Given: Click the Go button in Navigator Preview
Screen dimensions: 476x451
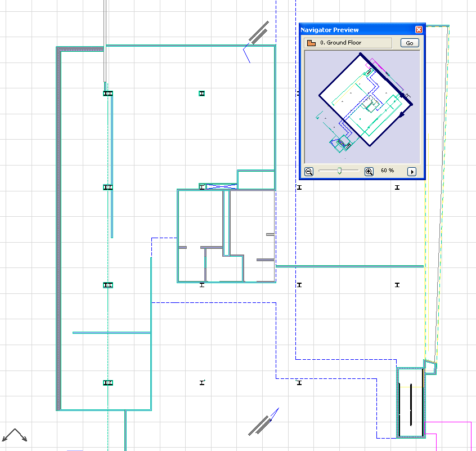Looking at the screenshot, I should click(x=410, y=43).
